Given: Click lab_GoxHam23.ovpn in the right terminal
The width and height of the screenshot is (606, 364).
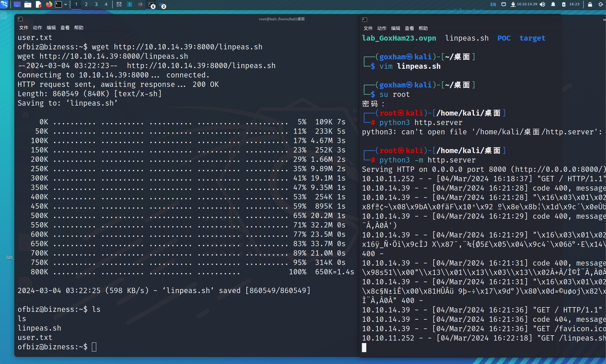Looking at the screenshot, I should [399, 38].
